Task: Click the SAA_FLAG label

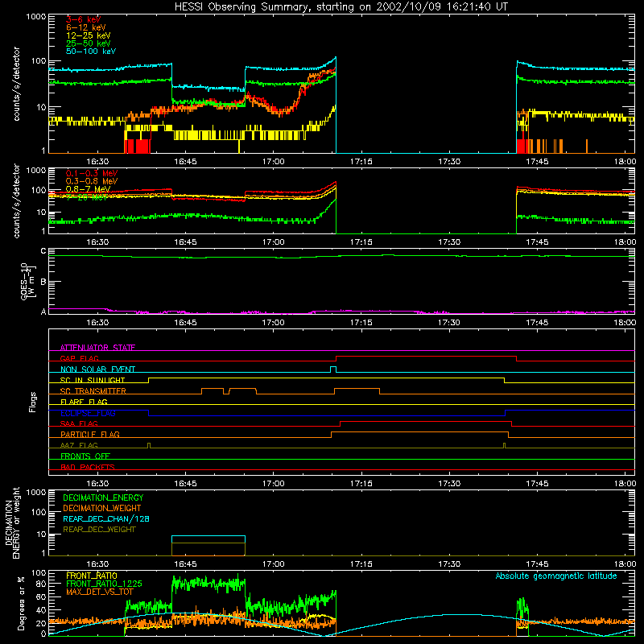Action: (x=79, y=423)
